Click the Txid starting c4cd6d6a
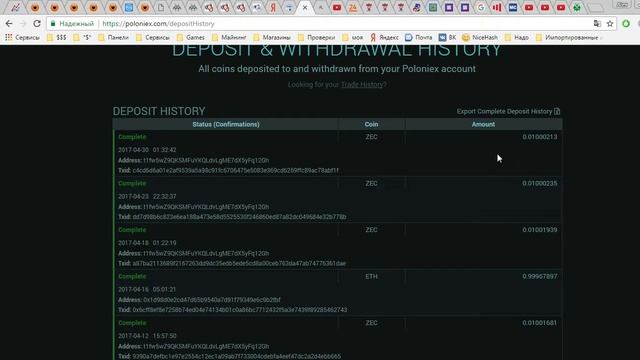This screenshot has height=360, width=640. [x=236, y=170]
